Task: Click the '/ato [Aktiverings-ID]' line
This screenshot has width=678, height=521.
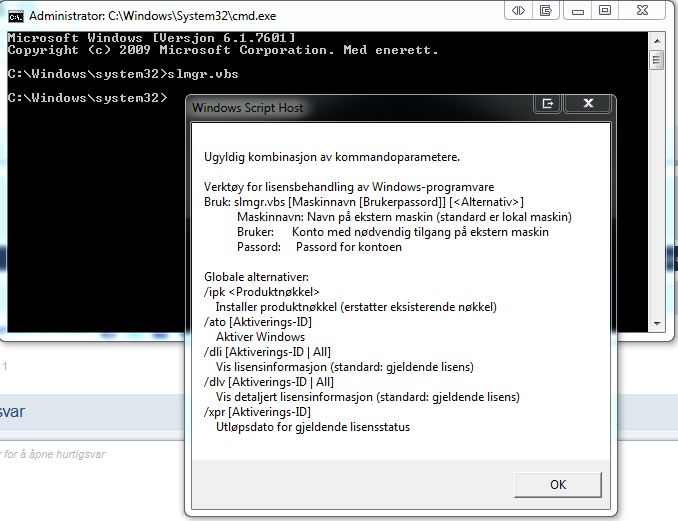Action: (x=258, y=322)
